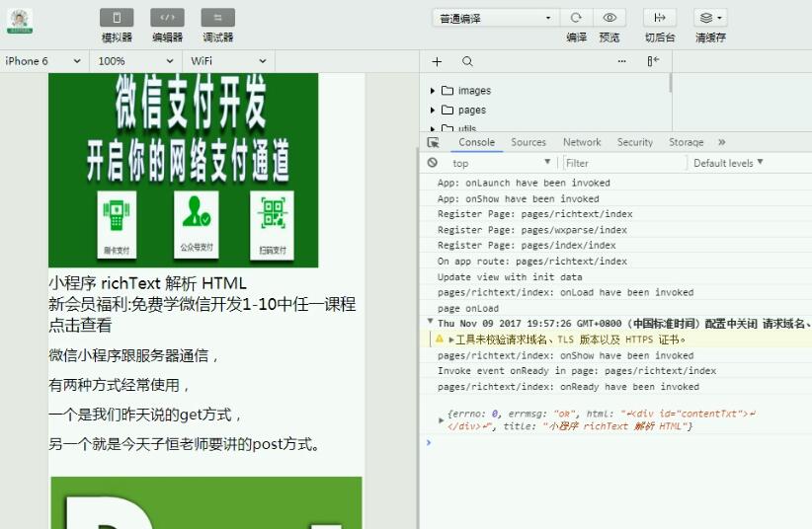Open the three-dots more options menu
This screenshot has height=529, width=812.
pyautogui.click(x=622, y=61)
